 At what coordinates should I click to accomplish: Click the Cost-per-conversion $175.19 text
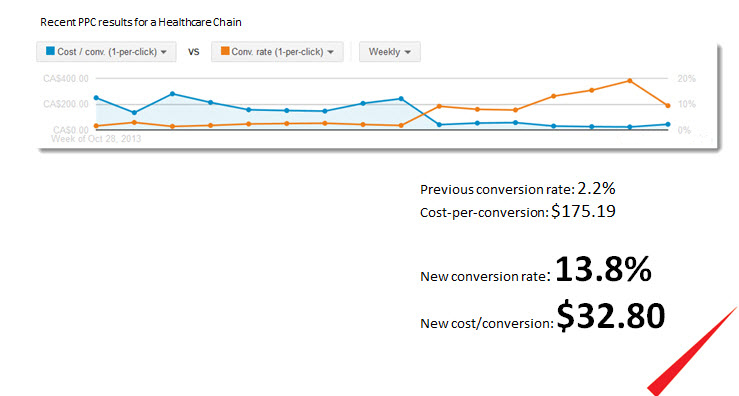pos(517,211)
